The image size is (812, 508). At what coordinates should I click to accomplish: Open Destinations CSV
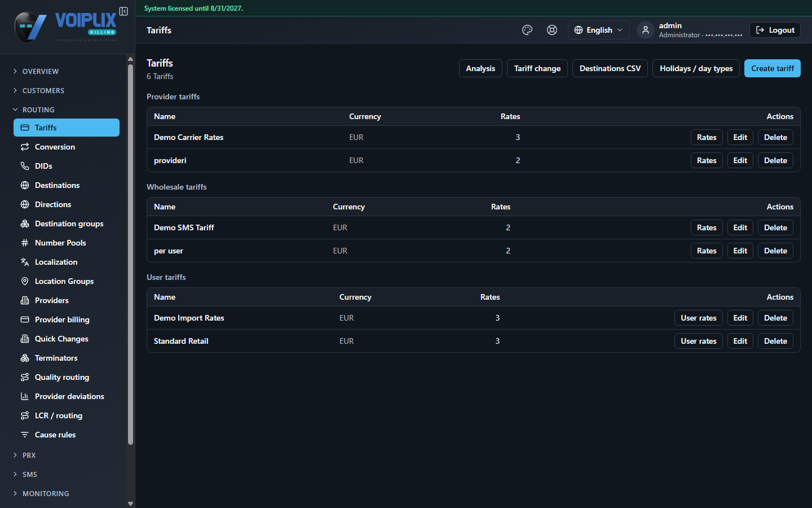(x=610, y=68)
